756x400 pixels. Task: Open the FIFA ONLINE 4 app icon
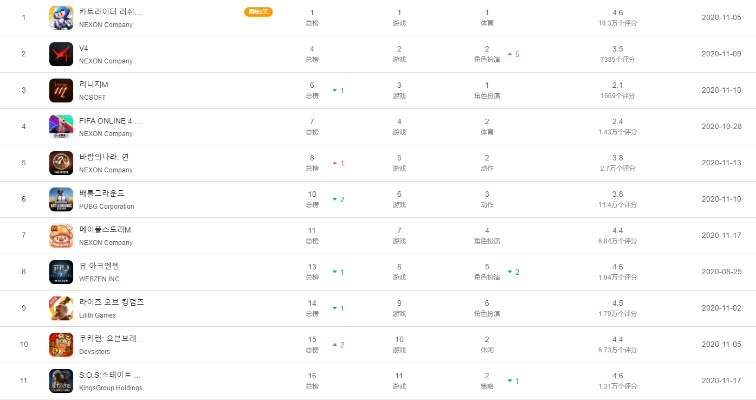point(60,126)
